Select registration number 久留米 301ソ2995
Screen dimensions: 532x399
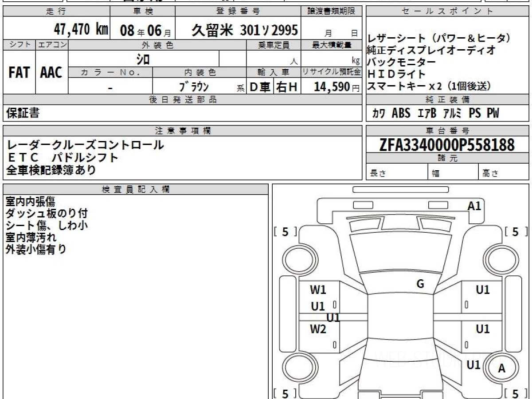(x=245, y=30)
